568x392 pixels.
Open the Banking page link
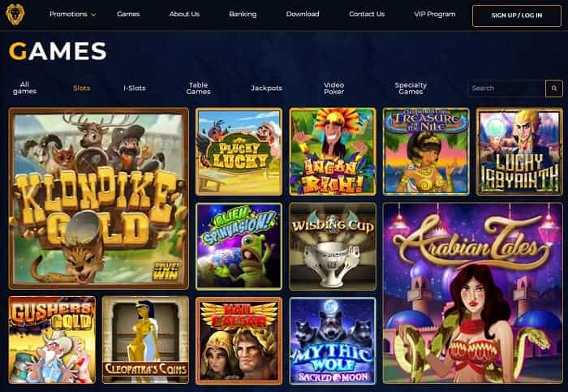(243, 14)
